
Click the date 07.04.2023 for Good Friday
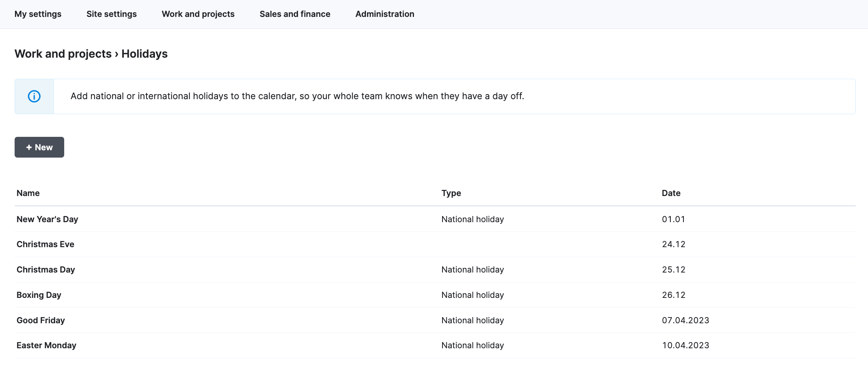[685, 320]
